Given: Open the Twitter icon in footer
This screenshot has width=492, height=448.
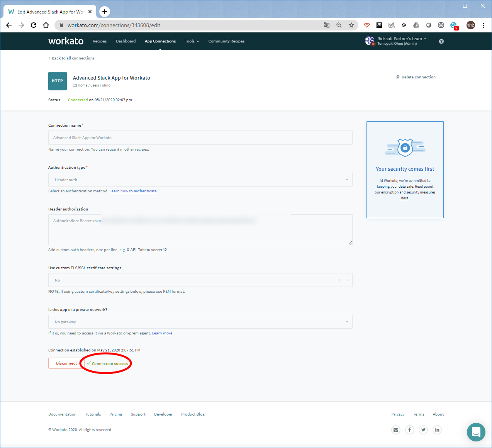Looking at the screenshot, I should click(x=424, y=430).
